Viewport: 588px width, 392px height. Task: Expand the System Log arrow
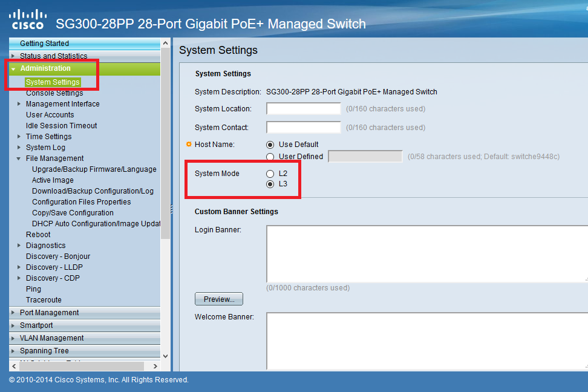[x=19, y=148]
